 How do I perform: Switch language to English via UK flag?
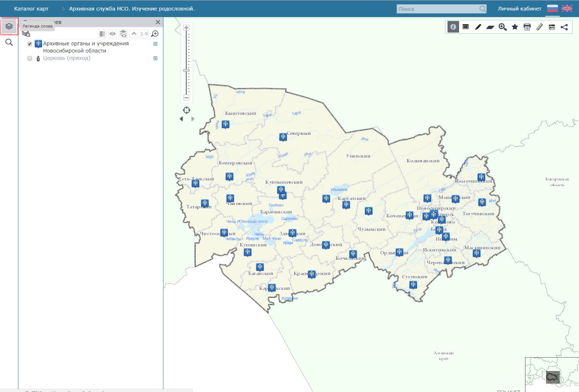[x=567, y=9]
